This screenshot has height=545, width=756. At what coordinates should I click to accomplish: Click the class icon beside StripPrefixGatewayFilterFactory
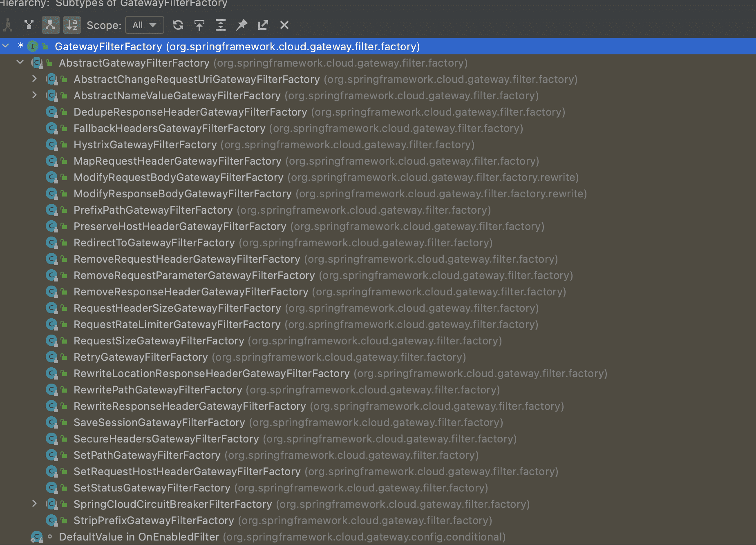51,520
